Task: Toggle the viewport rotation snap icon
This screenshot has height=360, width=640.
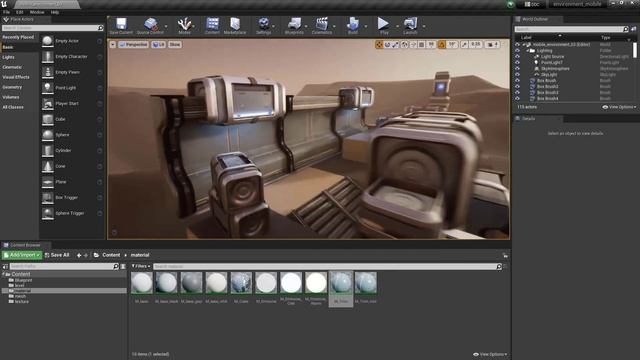Action: pyautogui.click(x=442, y=44)
